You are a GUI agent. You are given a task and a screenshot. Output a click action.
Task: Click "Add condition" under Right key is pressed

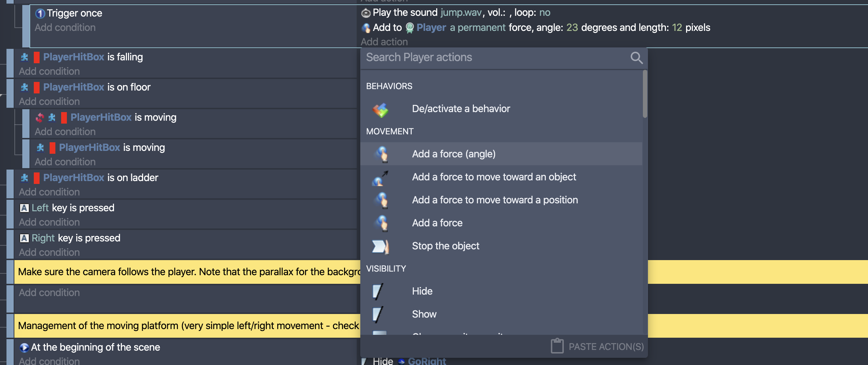click(x=49, y=252)
